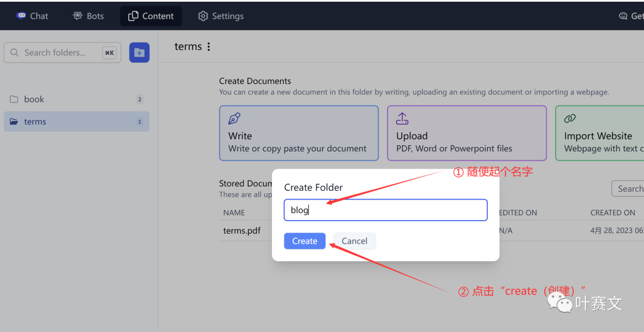
Task: Click the book folder icon
Action: point(14,100)
